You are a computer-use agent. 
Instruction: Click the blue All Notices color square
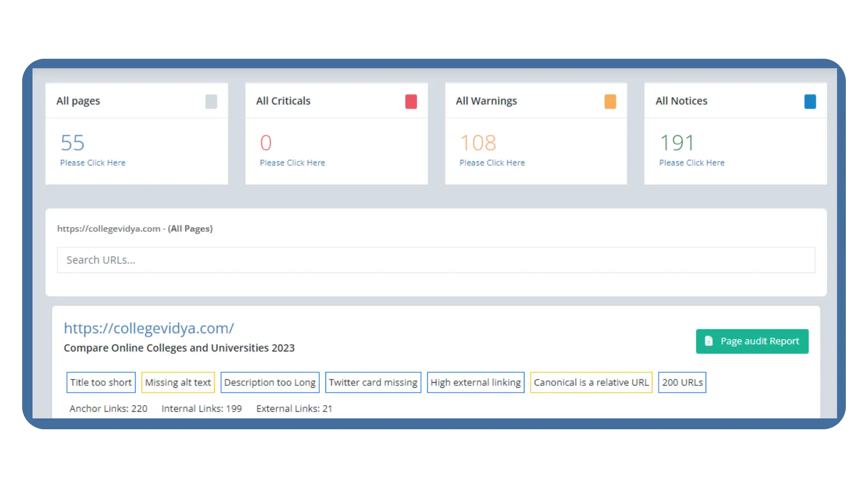tap(810, 102)
